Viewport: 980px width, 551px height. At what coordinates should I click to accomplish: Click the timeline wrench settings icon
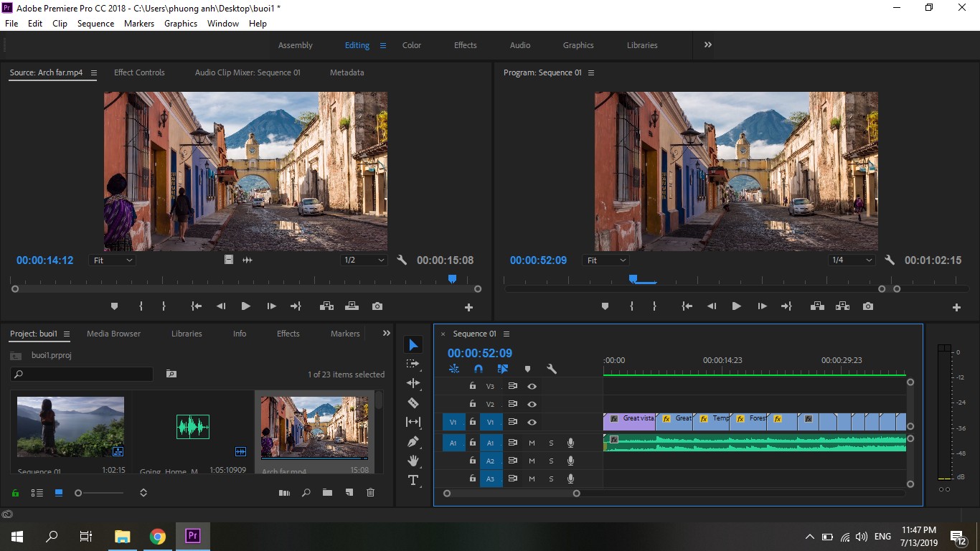point(552,369)
